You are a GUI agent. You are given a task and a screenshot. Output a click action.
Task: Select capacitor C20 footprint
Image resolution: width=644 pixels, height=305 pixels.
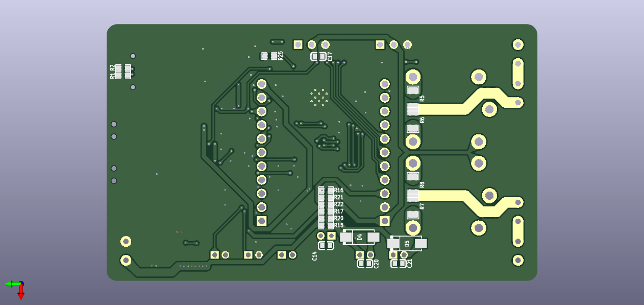coord(365,264)
